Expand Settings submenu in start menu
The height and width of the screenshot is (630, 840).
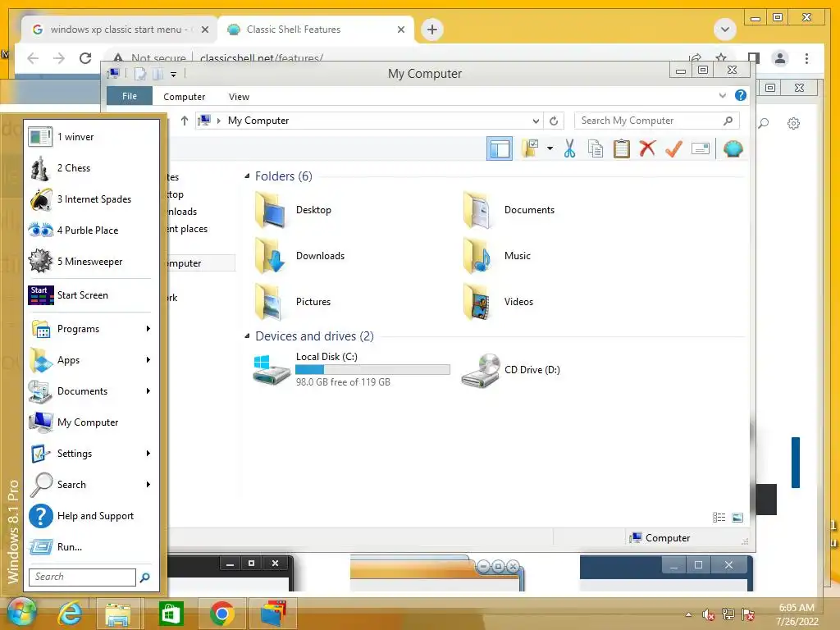click(92, 453)
